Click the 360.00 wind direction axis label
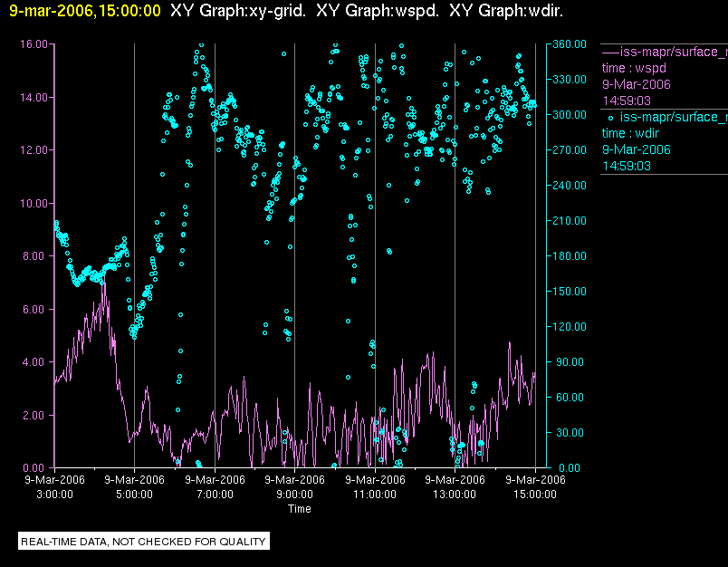This screenshot has height=567, width=728. [x=570, y=44]
